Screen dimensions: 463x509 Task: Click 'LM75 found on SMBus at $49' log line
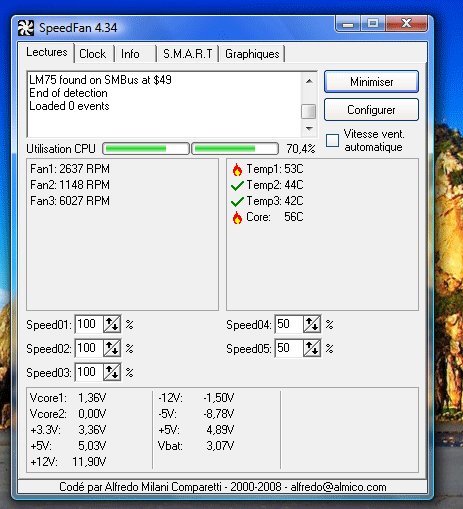(x=100, y=80)
